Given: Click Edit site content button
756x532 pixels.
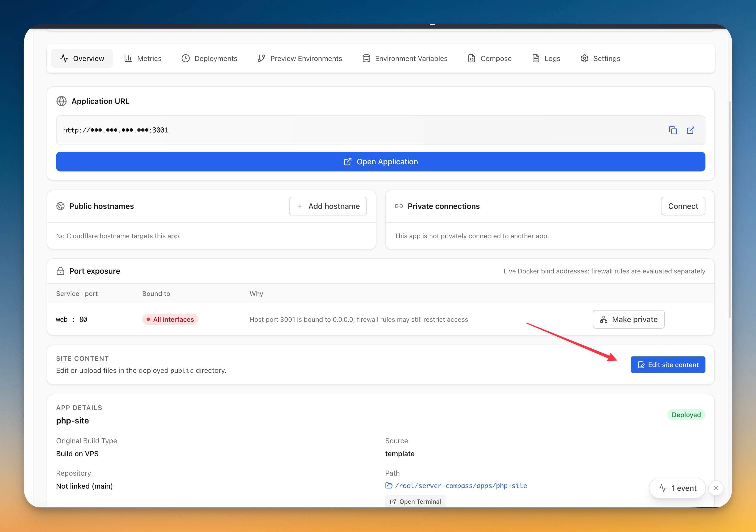Looking at the screenshot, I should [668, 365].
